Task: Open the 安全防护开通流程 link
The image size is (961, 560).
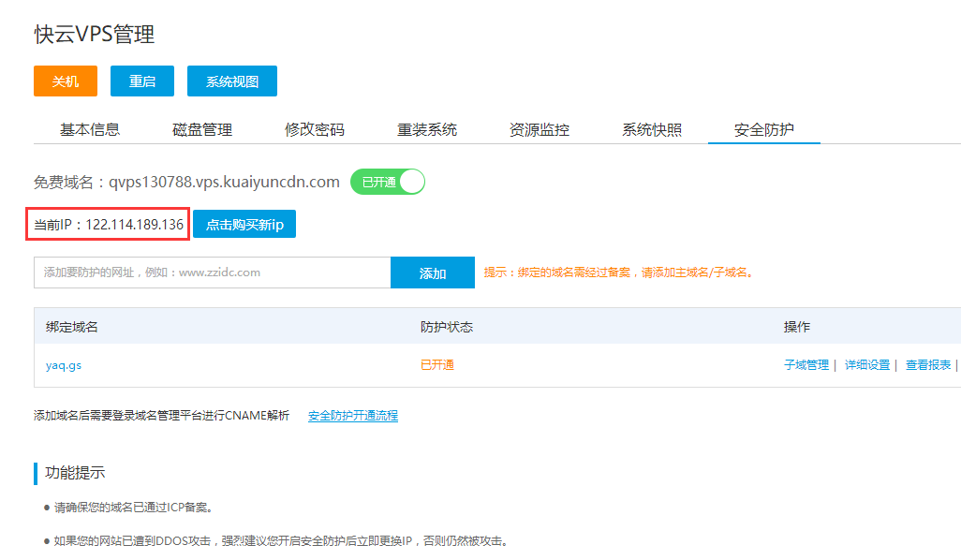Action: coord(353,416)
